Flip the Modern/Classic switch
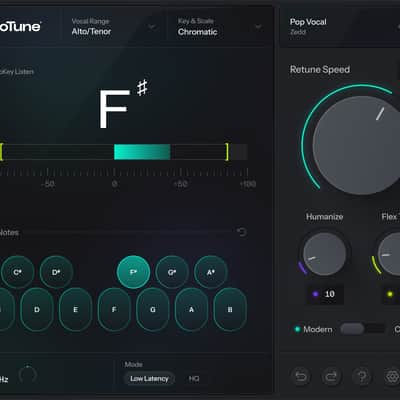The height and width of the screenshot is (400, 400). pyautogui.click(x=363, y=329)
